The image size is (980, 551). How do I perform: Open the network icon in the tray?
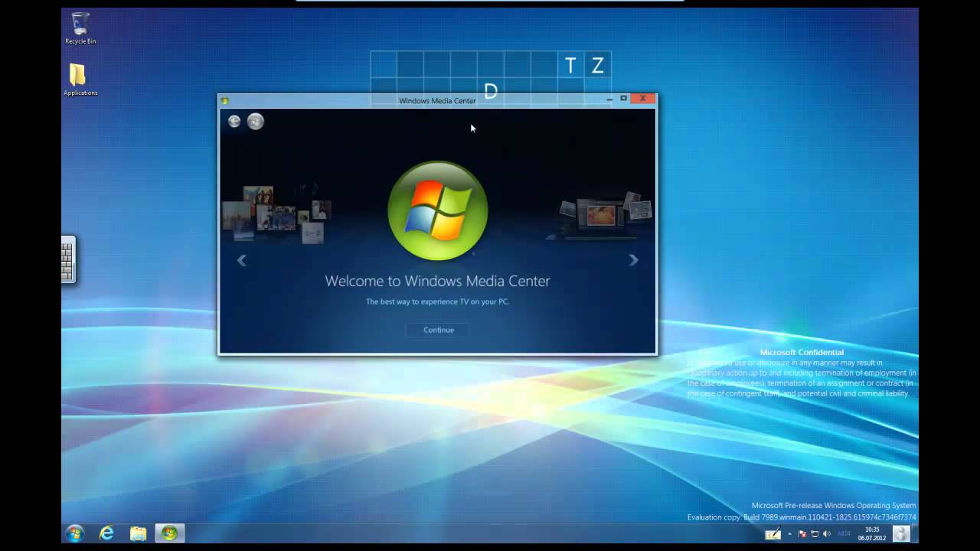click(x=815, y=533)
